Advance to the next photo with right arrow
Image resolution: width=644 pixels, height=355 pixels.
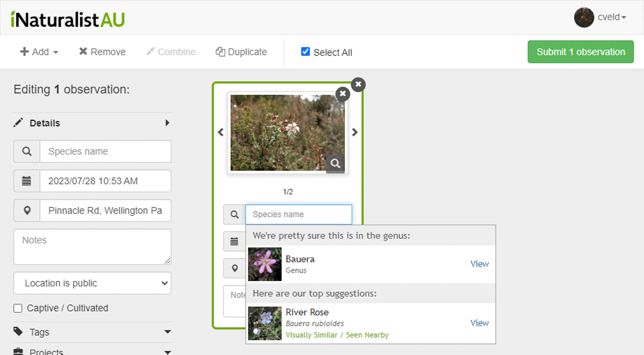point(355,132)
